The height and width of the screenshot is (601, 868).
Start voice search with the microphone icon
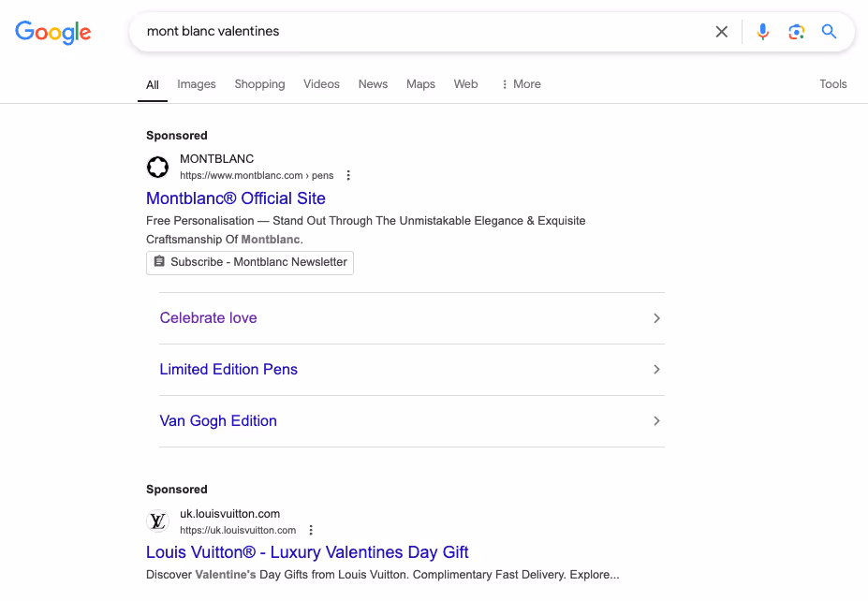point(763,32)
